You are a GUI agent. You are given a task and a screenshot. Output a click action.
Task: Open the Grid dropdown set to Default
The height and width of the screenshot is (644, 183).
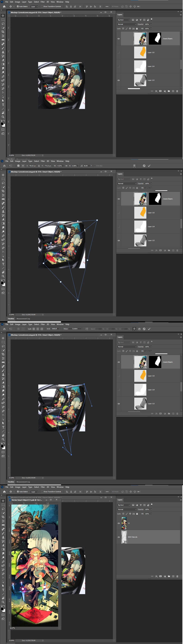tap(56, 329)
